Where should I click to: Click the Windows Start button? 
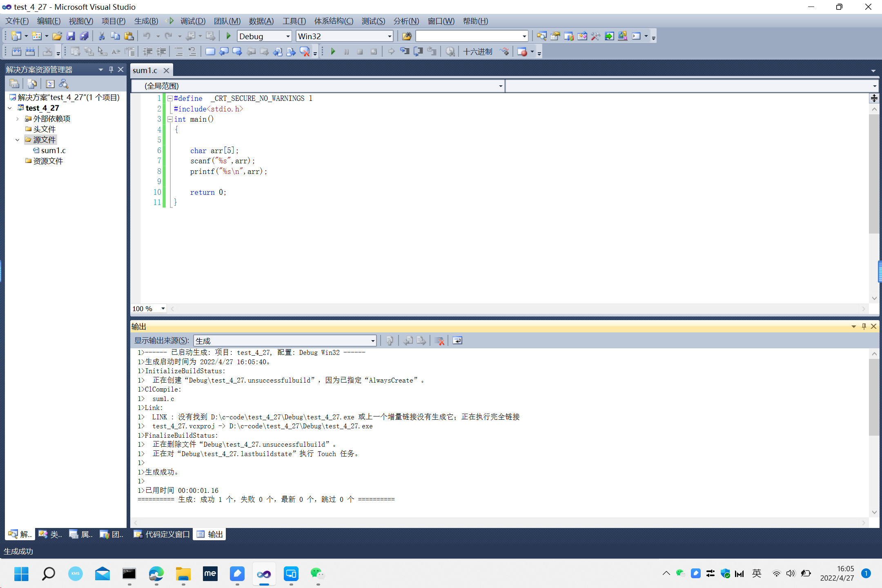pos(21,574)
